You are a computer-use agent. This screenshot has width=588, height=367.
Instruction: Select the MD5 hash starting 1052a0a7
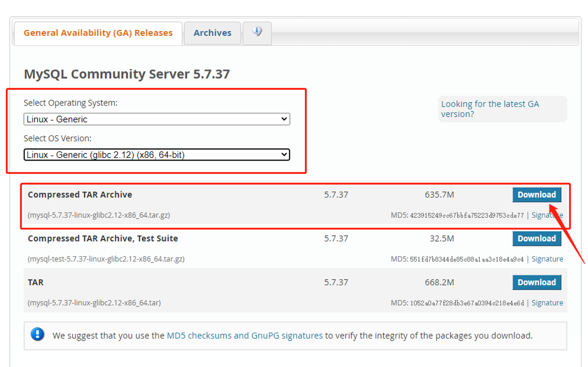point(467,303)
